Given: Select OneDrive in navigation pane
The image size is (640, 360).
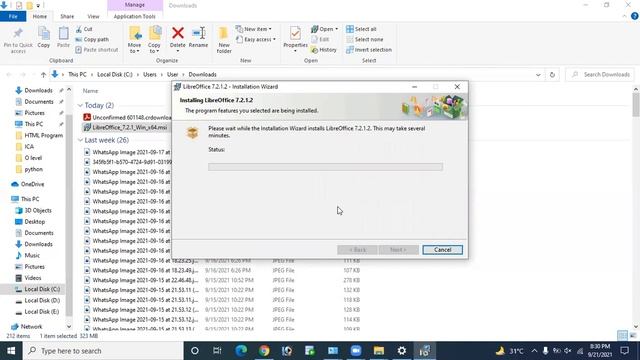Looking at the screenshot, I should tap(32, 184).
